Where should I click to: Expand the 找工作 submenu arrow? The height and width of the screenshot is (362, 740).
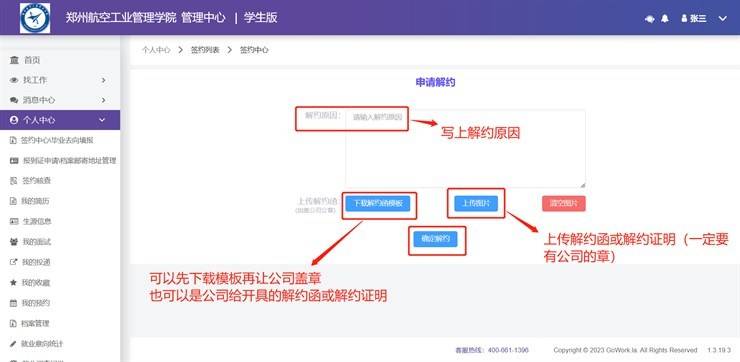[103, 80]
